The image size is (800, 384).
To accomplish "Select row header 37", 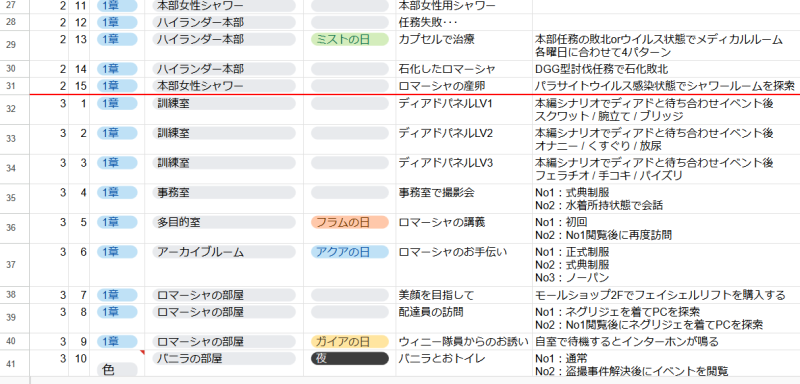I will pyautogui.click(x=15, y=265).
